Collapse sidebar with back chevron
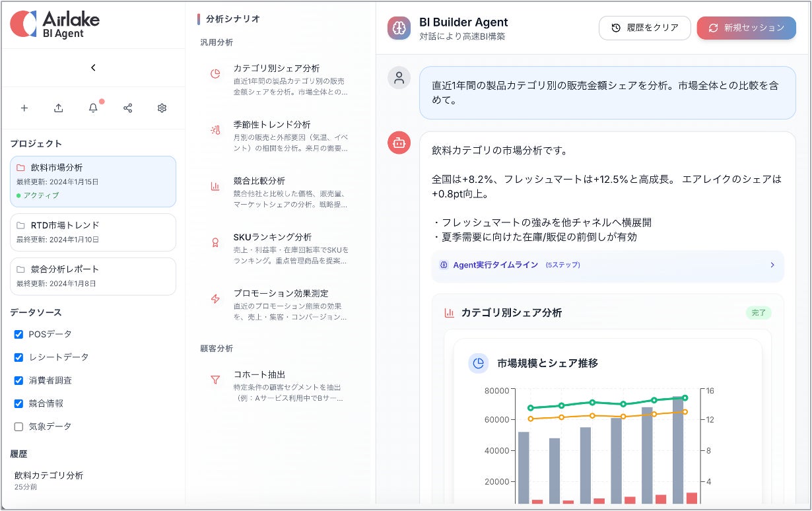This screenshot has width=812, height=511. click(x=93, y=67)
